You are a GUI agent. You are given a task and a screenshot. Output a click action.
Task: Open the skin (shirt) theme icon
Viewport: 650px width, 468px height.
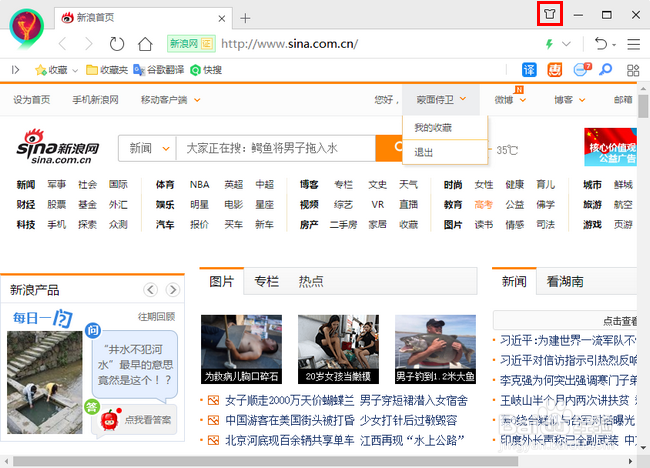point(550,14)
